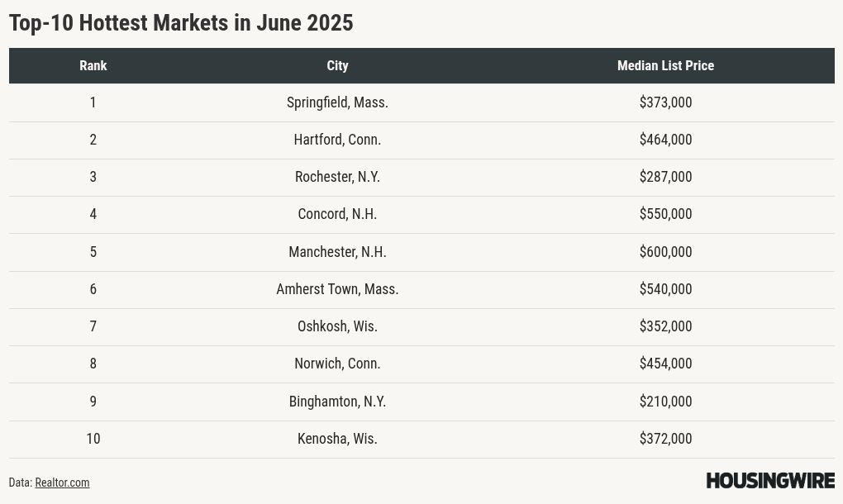Click the City column header
The width and height of the screenshot is (843, 504).
click(337, 65)
